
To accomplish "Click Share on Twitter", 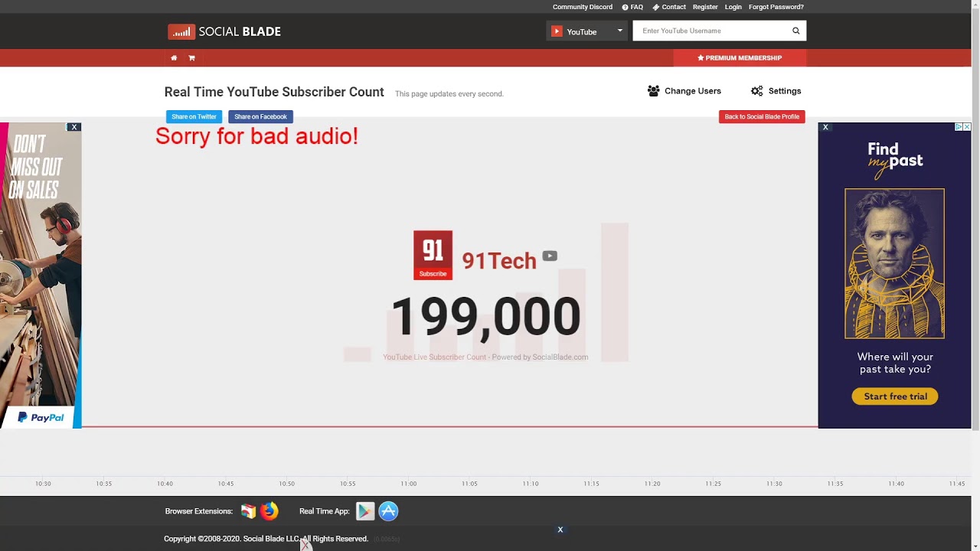I will click(194, 117).
